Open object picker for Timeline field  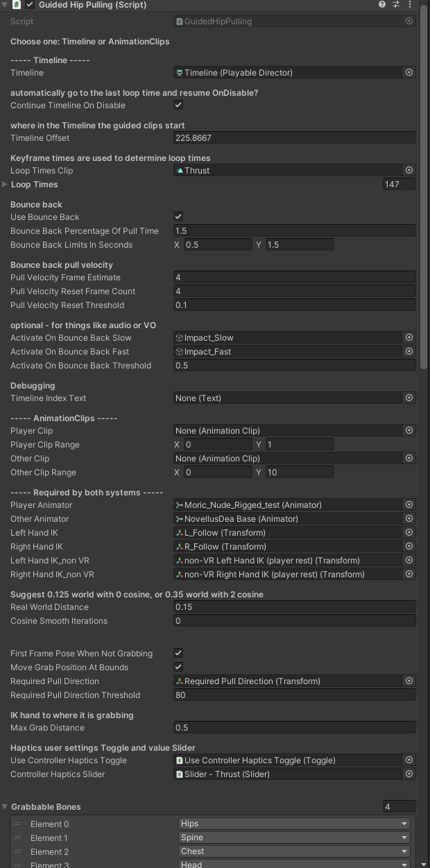409,73
